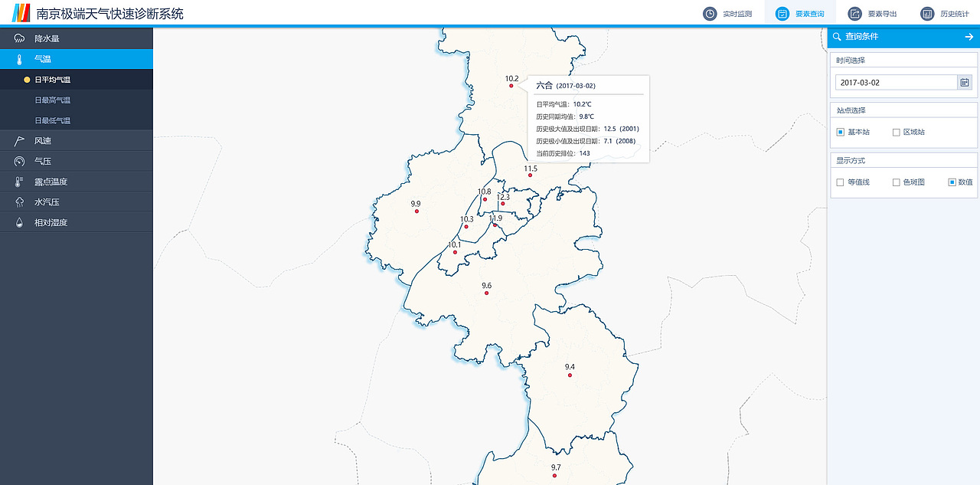Click the 要素导出 export icon
The image size is (980, 485).
pos(854,14)
